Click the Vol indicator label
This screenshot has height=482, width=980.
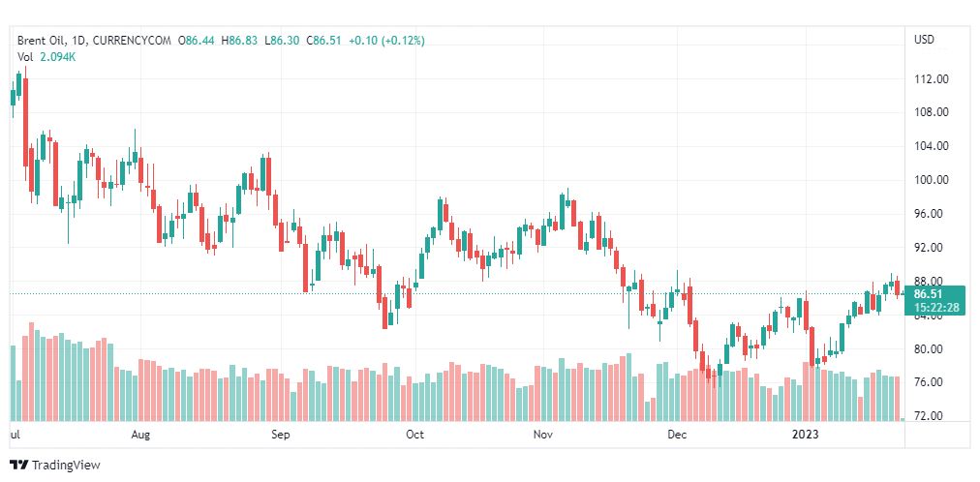click(x=25, y=57)
